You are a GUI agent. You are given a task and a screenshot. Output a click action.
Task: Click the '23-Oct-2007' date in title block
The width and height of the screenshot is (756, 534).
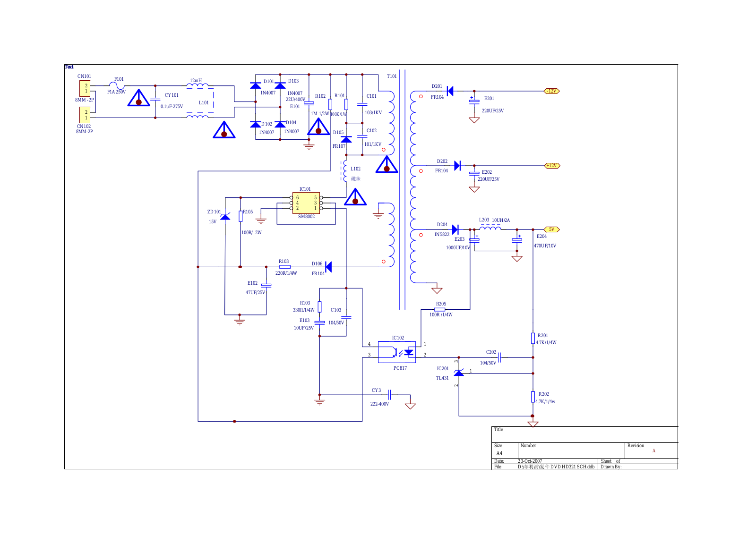tap(530, 461)
